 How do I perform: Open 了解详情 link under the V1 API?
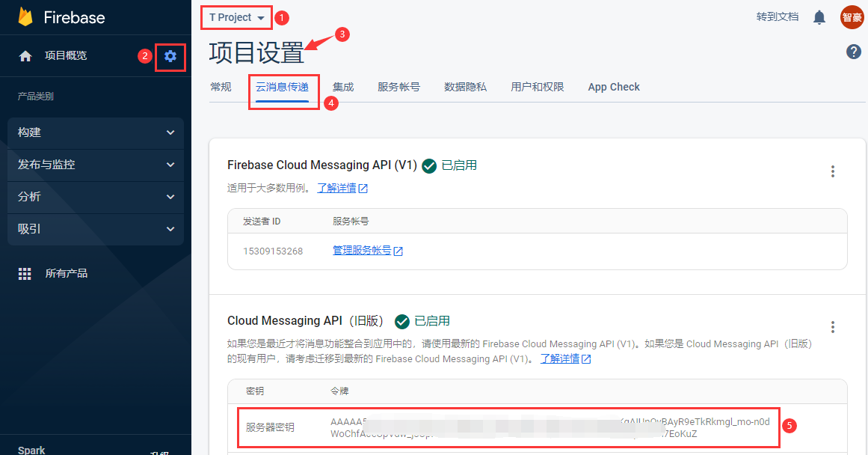click(342, 189)
